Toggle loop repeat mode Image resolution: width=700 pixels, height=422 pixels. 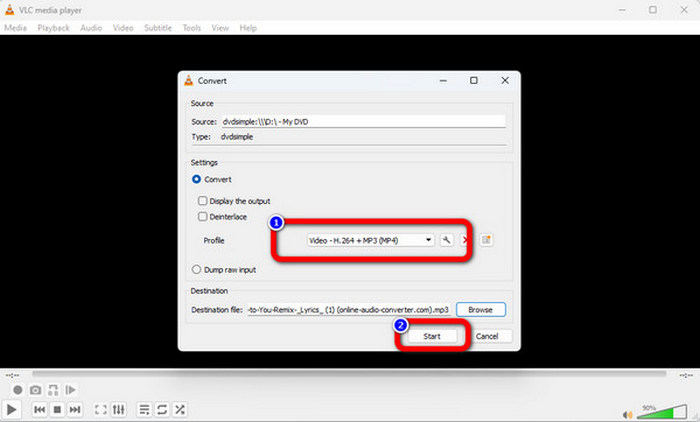click(162, 409)
